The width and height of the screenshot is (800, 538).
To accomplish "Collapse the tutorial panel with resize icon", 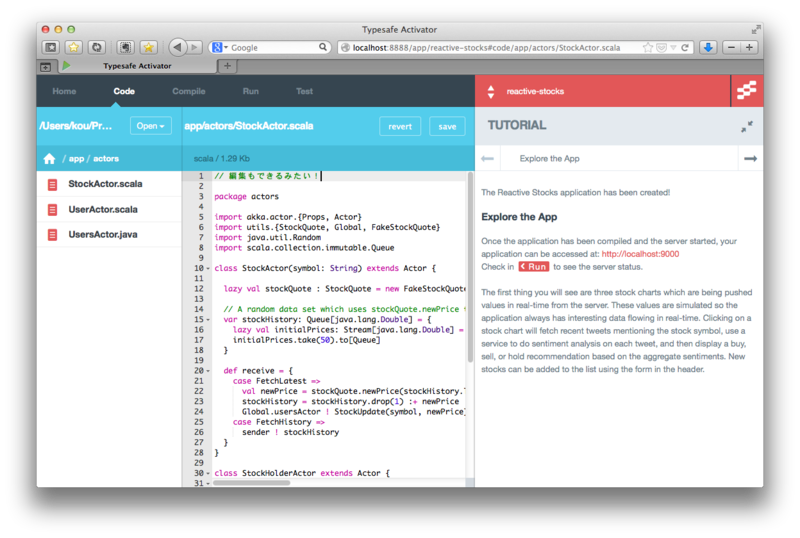I will pyautogui.click(x=747, y=127).
